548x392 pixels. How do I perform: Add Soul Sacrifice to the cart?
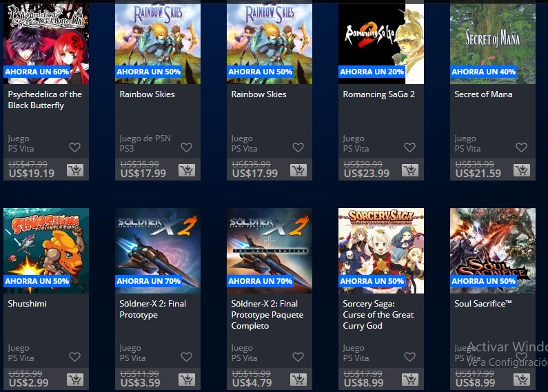522,380
